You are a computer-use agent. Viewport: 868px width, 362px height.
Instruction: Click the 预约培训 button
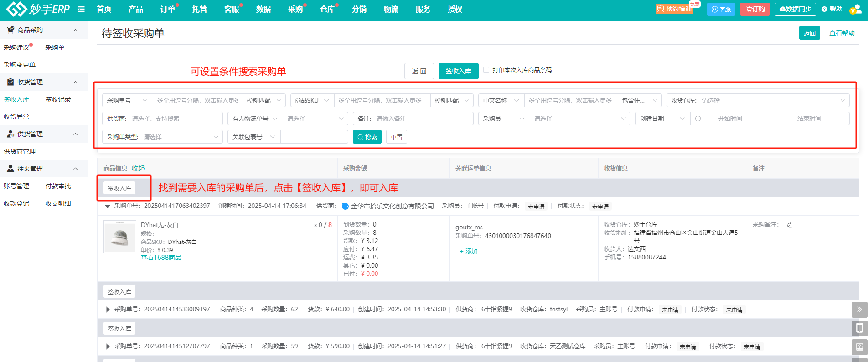tap(674, 9)
